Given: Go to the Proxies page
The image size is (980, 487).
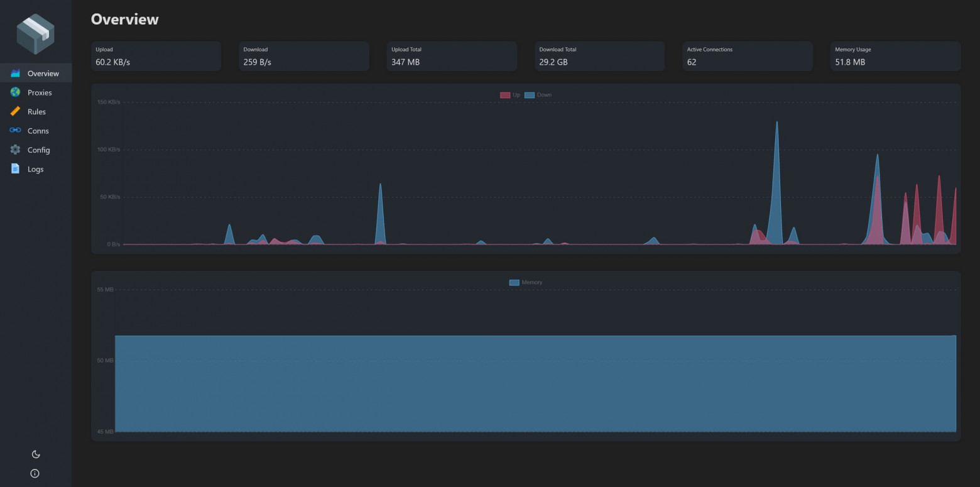Looking at the screenshot, I should tap(39, 92).
